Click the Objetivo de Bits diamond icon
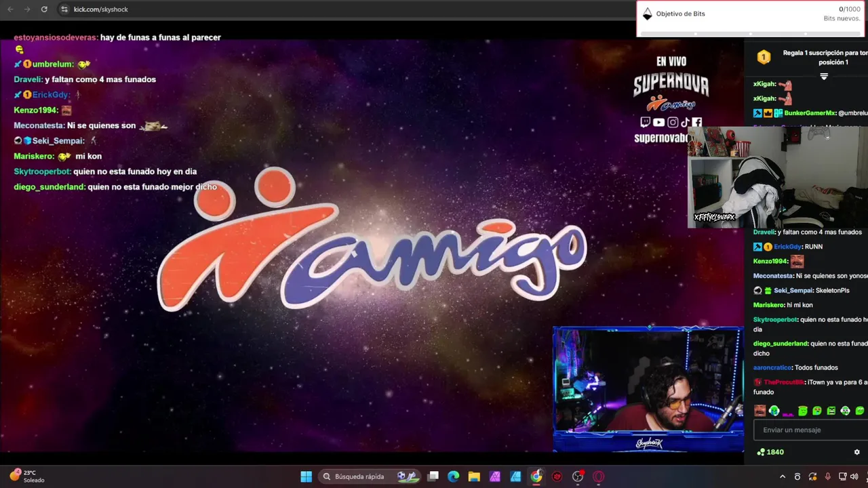868x488 pixels. pos(647,14)
